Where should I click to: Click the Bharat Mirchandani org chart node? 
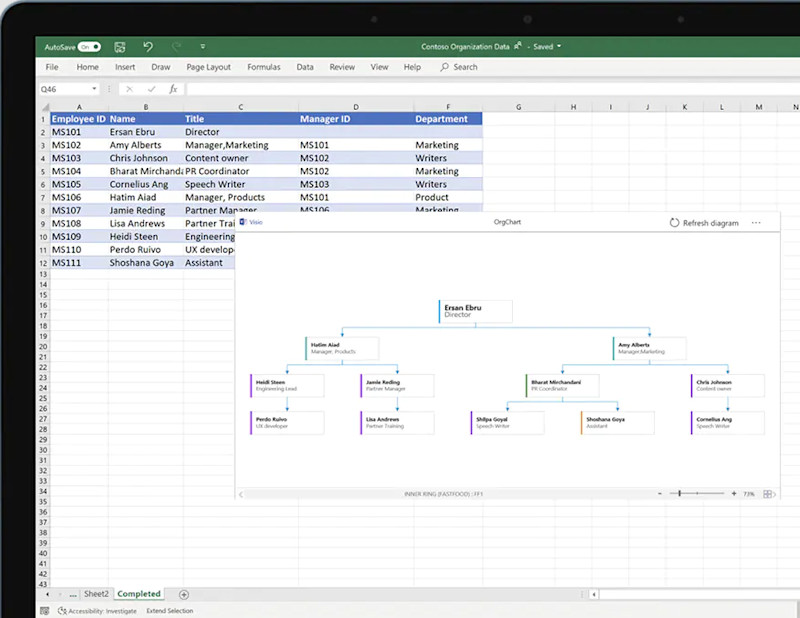562,385
